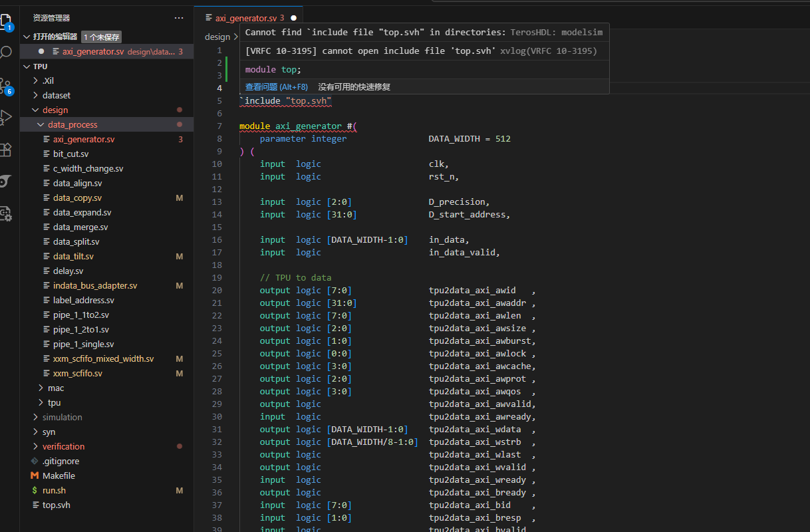Click D_start_address port name
Viewport: 810px width, 532px height.
point(468,214)
